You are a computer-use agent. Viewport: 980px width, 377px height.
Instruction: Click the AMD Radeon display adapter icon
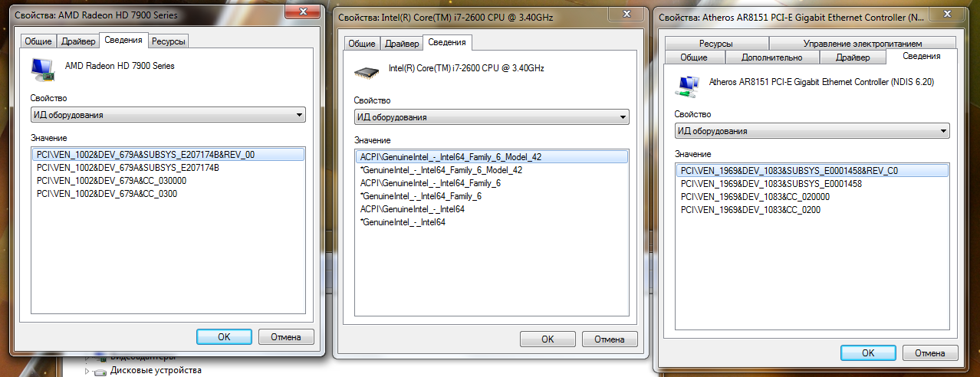pyautogui.click(x=42, y=69)
